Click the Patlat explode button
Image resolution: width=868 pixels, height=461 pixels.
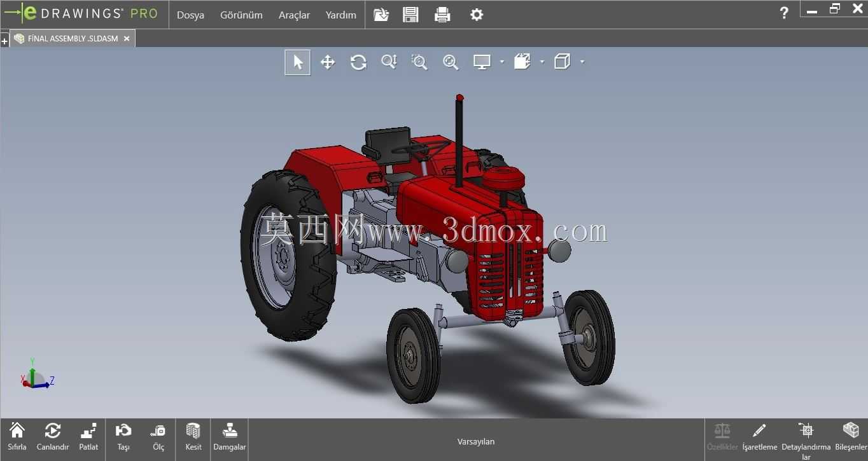tap(88, 437)
